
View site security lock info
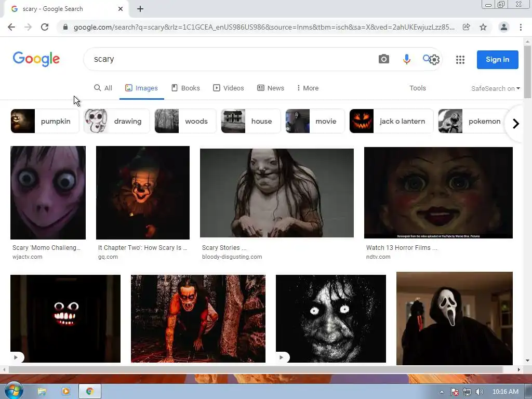[65, 27]
